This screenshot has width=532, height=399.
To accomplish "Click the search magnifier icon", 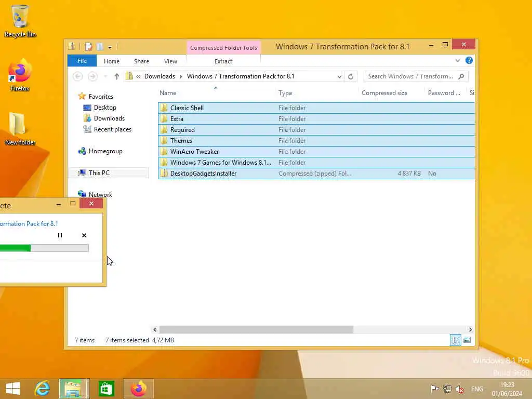I will point(461,76).
